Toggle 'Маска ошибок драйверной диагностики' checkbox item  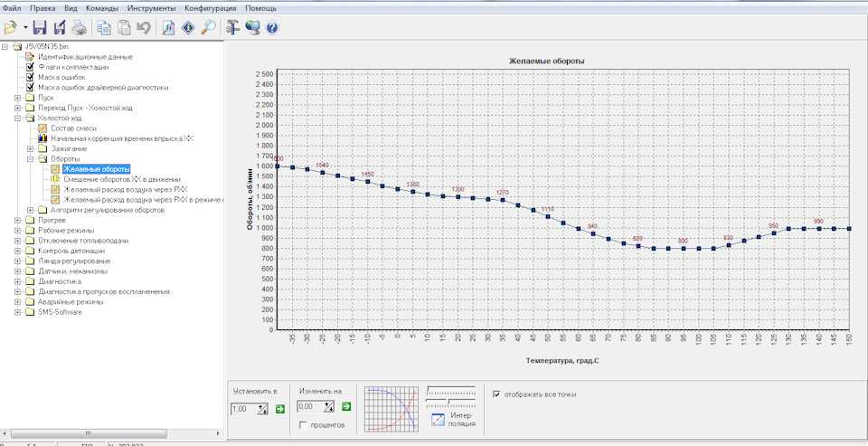pos(31,88)
